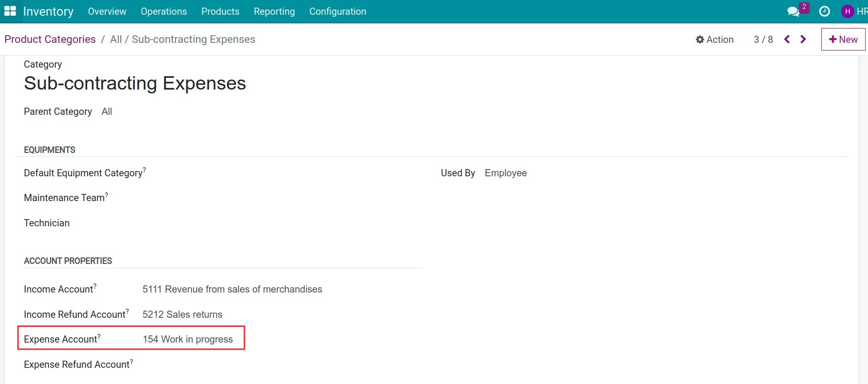Select Income Account 5111 Revenue value

232,289
